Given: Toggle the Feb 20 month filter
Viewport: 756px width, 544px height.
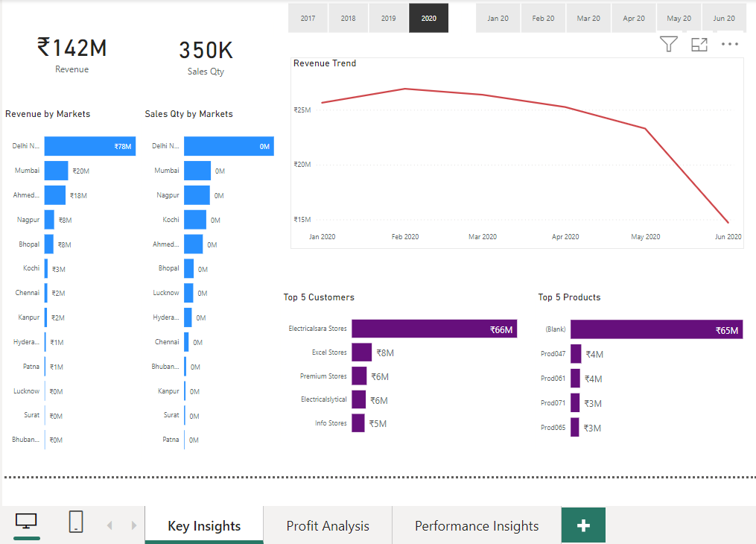Looking at the screenshot, I should (543, 18).
